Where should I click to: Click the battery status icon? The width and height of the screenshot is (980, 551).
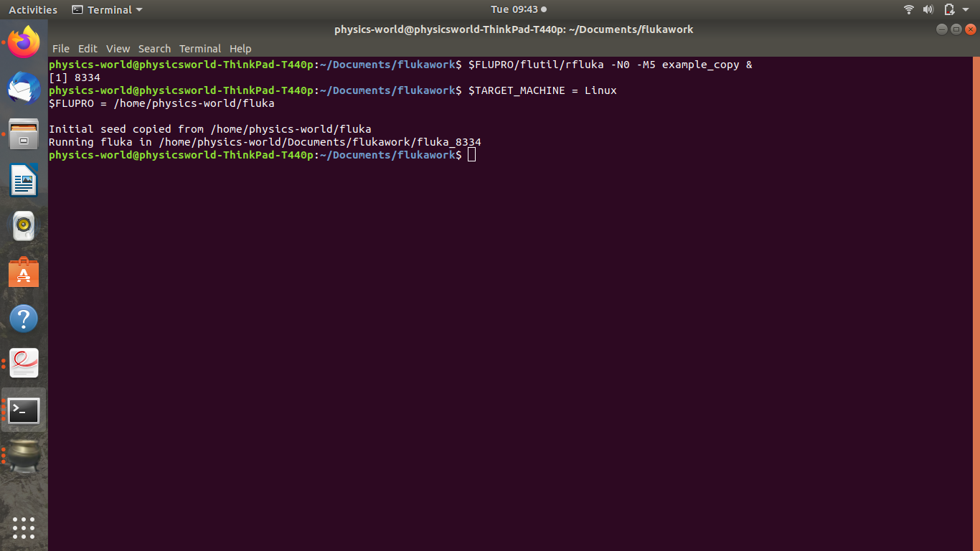click(x=949, y=9)
